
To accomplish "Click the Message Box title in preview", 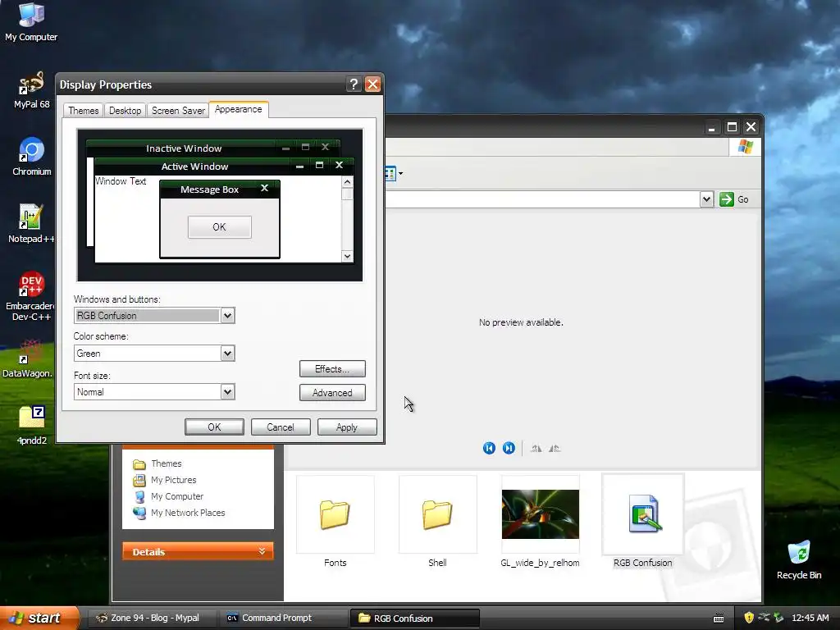I will pyautogui.click(x=209, y=189).
